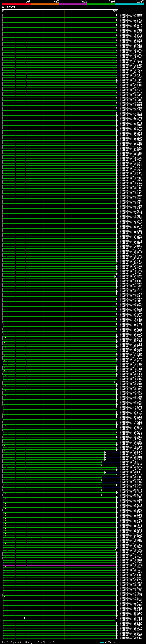Click the yellow gap marker in legend
This screenshot has height=644, width=146.
pyautogui.click(x=19, y=642)
